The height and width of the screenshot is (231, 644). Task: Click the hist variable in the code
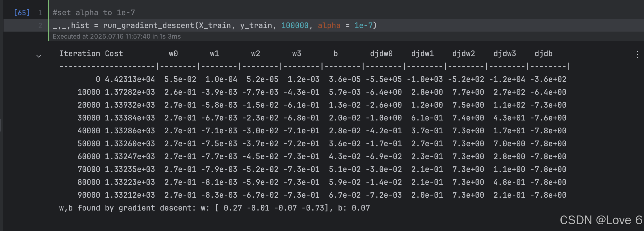80,25
